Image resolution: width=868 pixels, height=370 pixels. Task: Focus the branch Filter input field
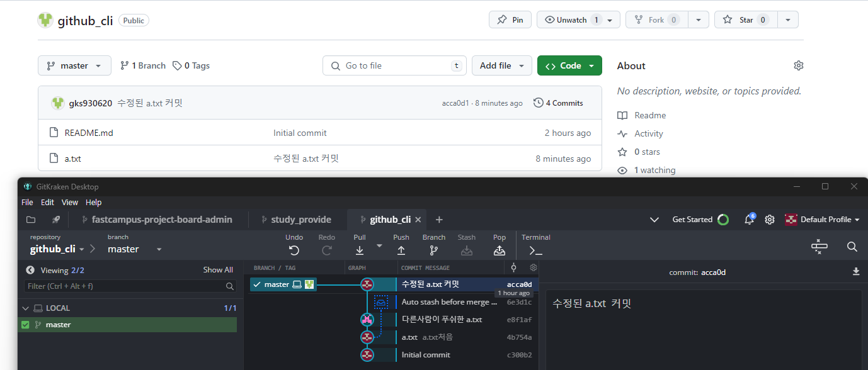click(131, 286)
